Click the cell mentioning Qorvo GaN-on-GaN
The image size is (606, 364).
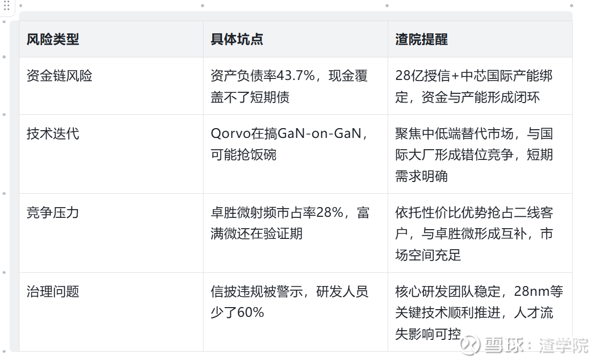[x=289, y=144]
